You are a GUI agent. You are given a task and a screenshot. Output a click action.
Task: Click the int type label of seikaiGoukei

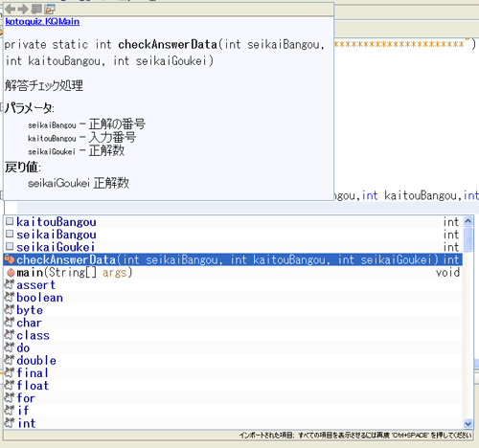tap(451, 247)
